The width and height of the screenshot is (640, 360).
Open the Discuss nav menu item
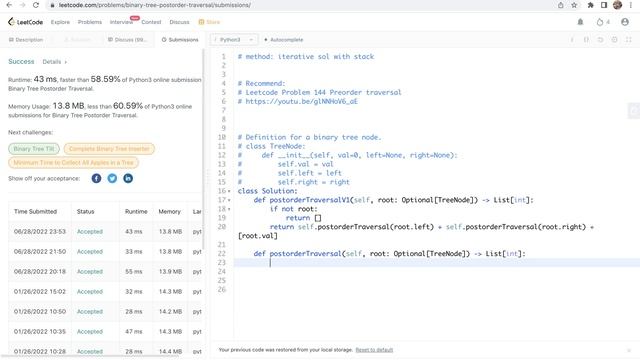180,22
